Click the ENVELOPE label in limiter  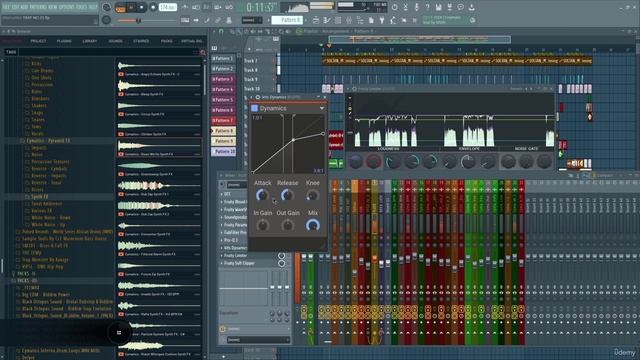coord(469,149)
